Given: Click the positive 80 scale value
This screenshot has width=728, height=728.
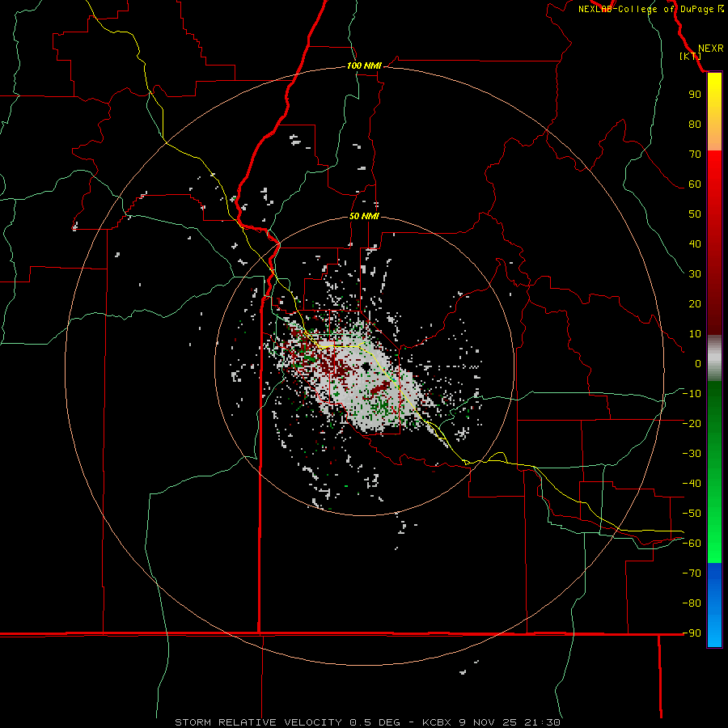Looking at the screenshot, I should point(695,125).
